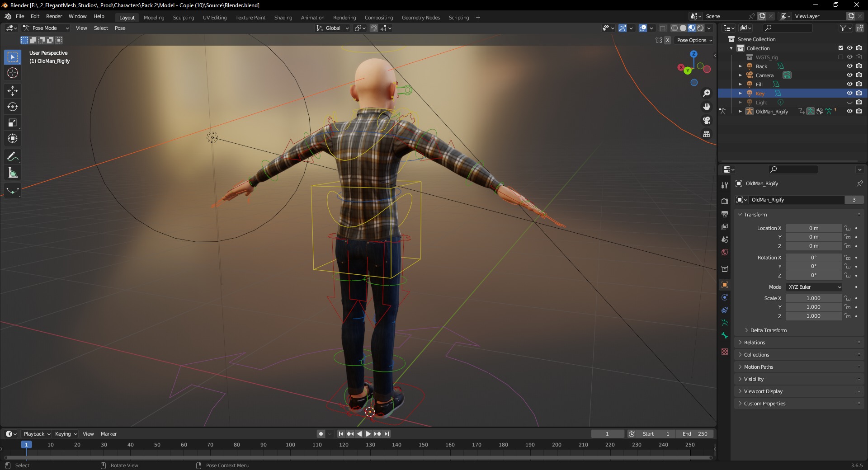Open the Scene properties tab

(725, 239)
